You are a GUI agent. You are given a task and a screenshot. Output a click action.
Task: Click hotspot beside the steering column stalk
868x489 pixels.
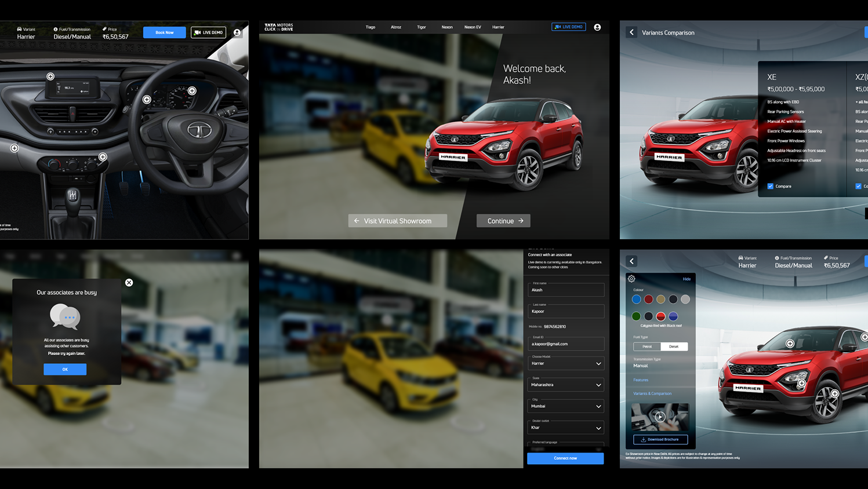147,100
